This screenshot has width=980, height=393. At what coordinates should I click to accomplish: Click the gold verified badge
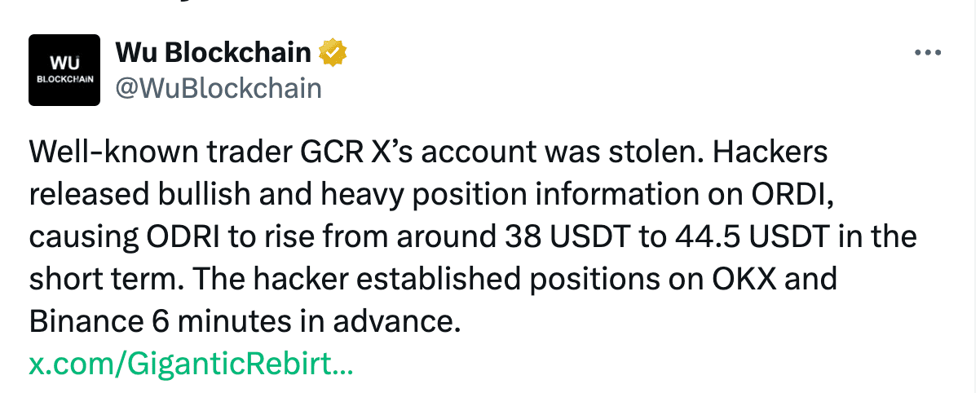click(333, 53)
